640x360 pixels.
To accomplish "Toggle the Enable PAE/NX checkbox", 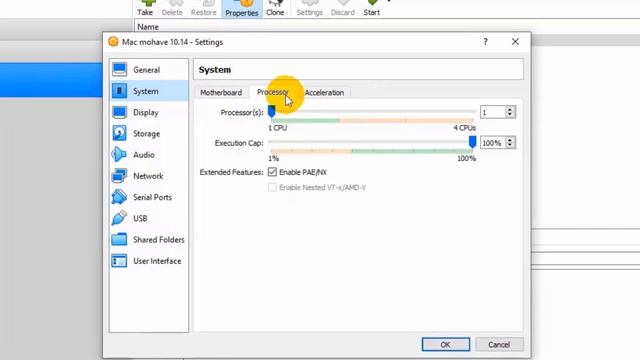I will pyautogui.click(x=272, y=172).
